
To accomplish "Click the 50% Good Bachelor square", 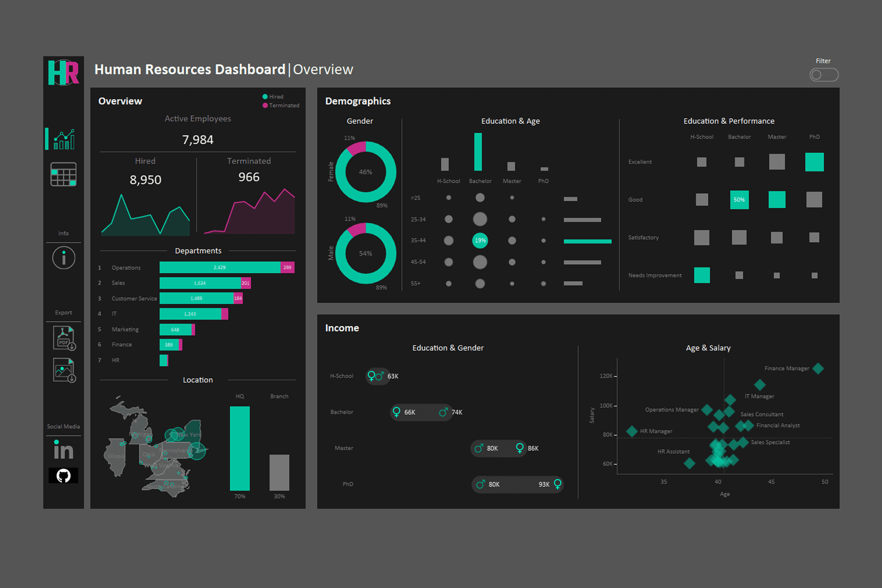I will [x=739, y=200].
